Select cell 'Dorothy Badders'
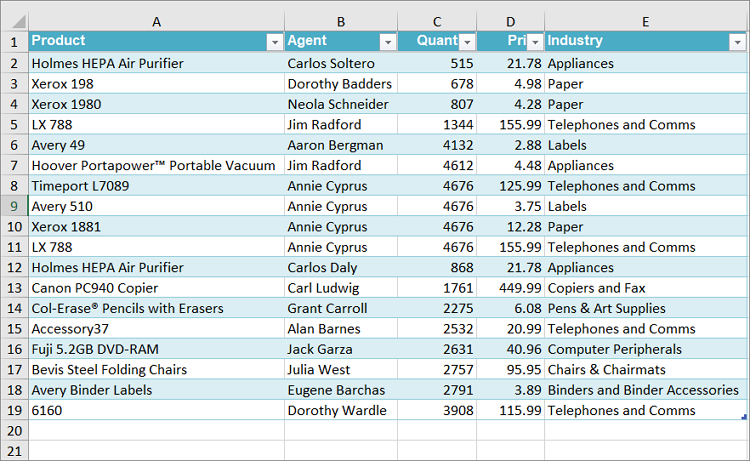The width and height of the screenshot is (750, 461). [341, 84]
